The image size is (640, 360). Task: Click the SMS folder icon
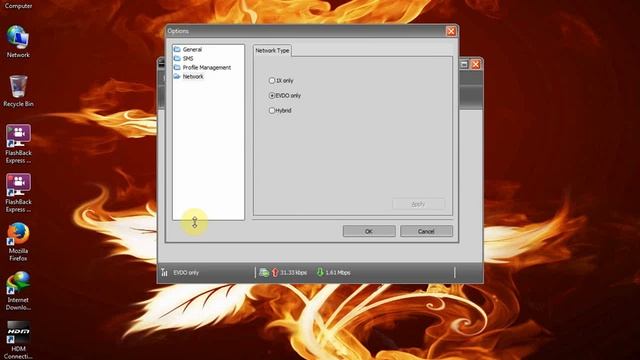177,58
